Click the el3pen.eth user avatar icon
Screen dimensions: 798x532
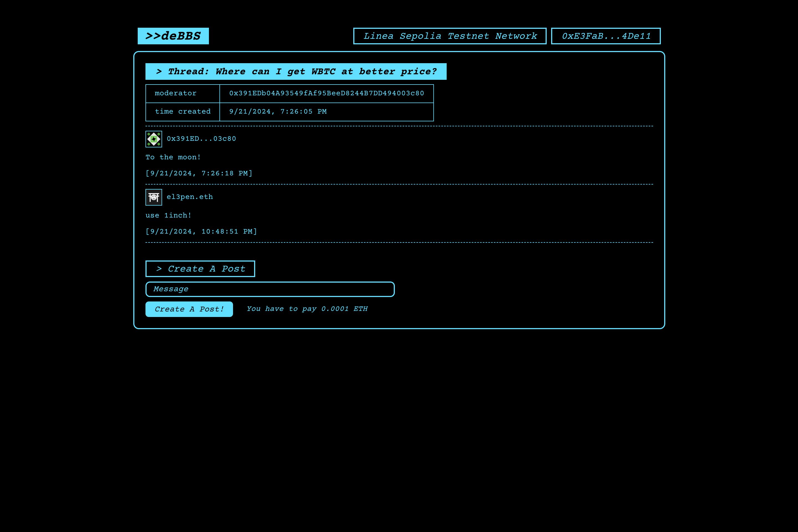pos(153,196)
